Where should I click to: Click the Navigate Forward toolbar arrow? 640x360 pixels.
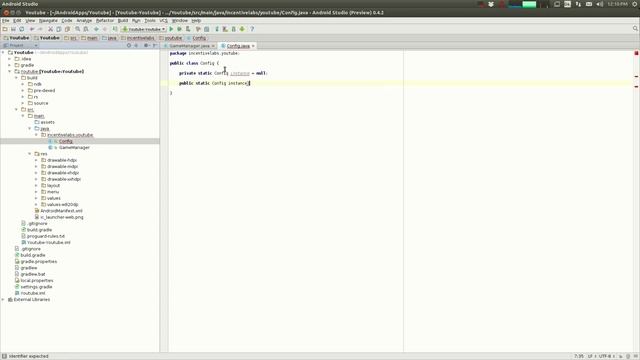[x=105, y=29]
